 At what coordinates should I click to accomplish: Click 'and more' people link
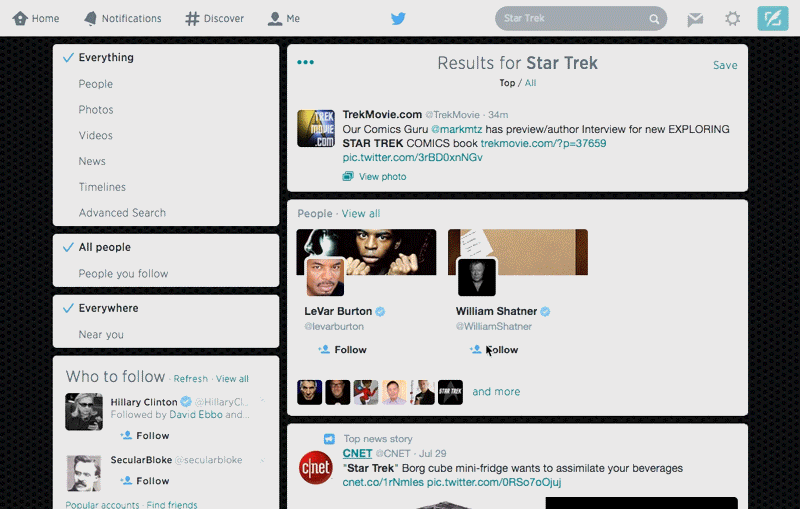(x=496, y=392)
